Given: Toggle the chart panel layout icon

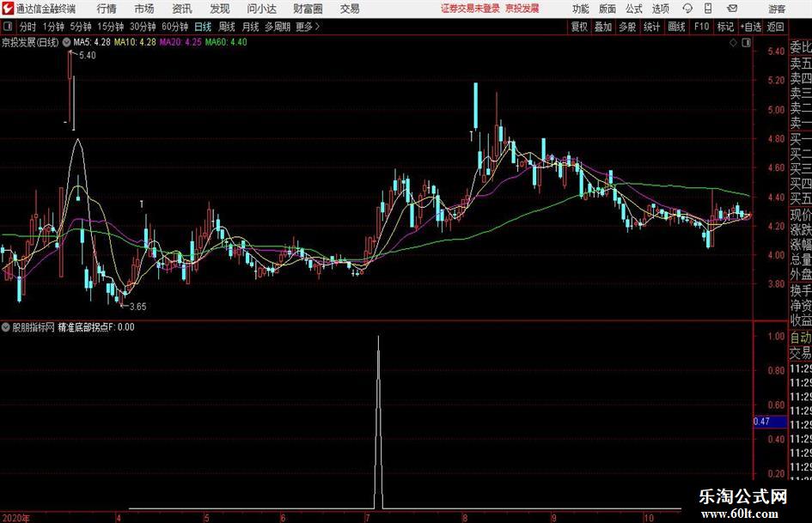Looking at the screenshot, I should [746, 43].
